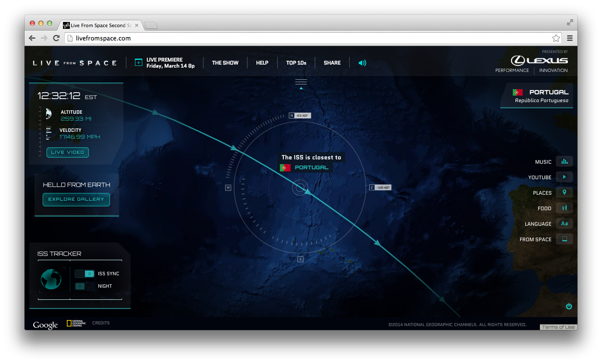This screenshot has height=364, width=602.
Task: Expand the top pull-down menu handle
Action: coord(301,83)
